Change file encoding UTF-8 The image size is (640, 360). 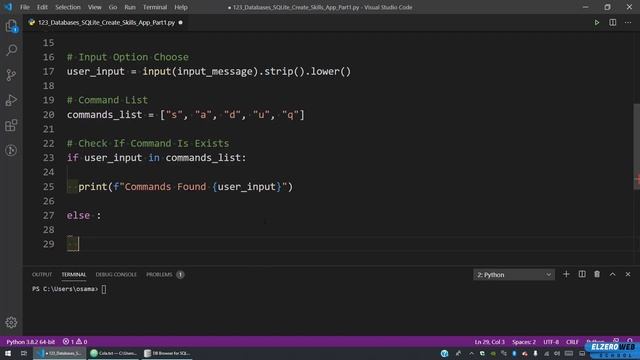coord(551,342)
